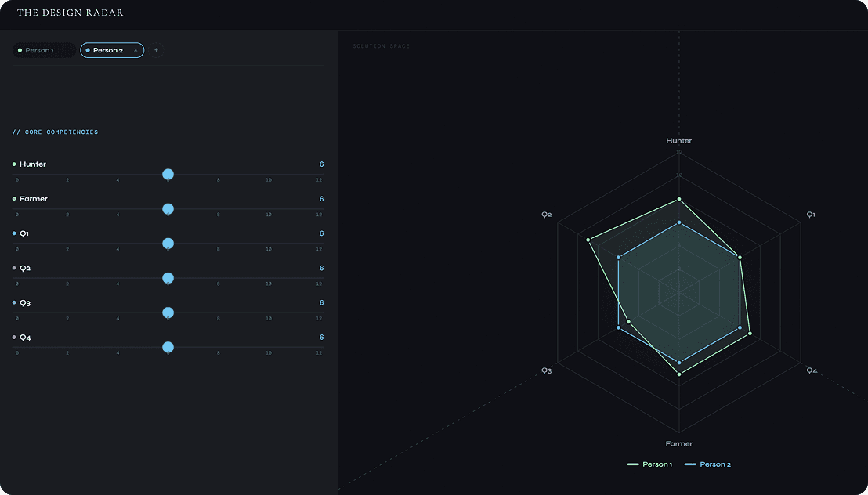Click the Q3 competency label
This screenshot has height=495, width=868.
point(25,303)
